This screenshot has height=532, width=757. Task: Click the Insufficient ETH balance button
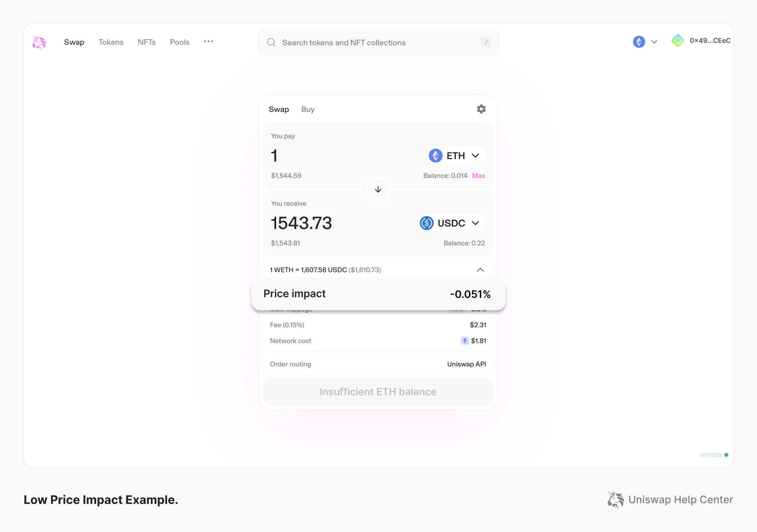point(378,392)
